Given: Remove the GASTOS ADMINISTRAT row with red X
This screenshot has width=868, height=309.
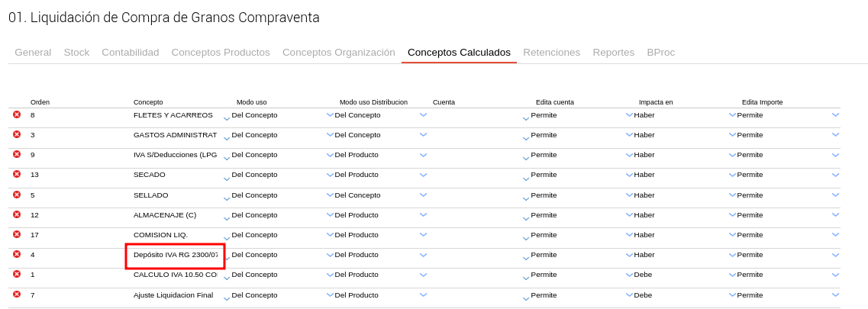Looking at the screenshot, I should coord(17,134).
